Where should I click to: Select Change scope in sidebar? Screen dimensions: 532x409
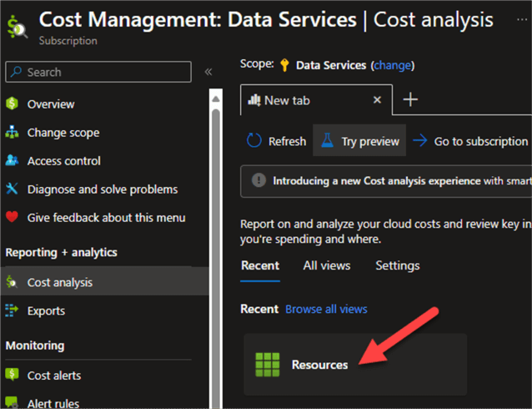[63, 133]
